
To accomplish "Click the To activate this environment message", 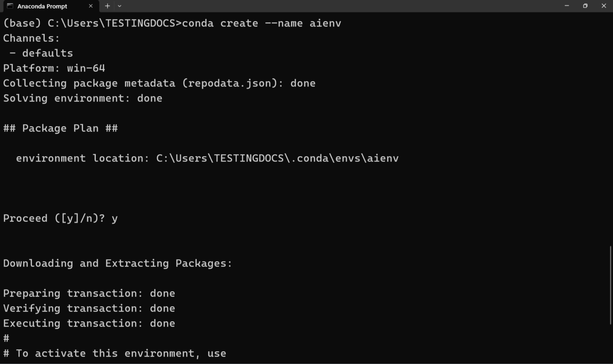I will click(115, 353).
